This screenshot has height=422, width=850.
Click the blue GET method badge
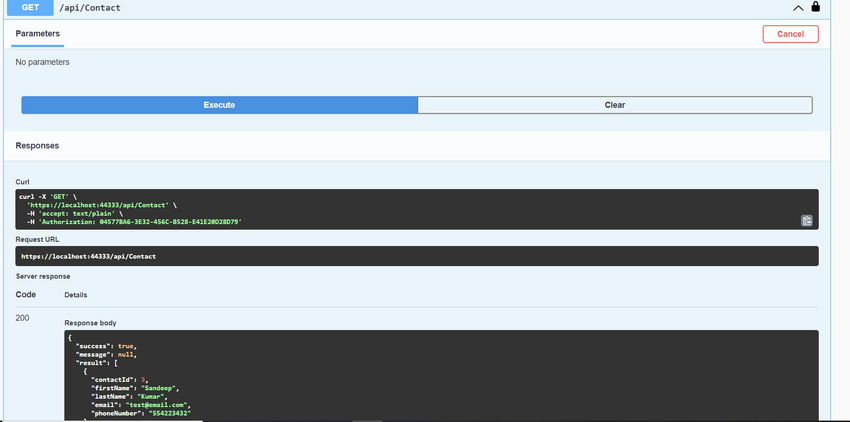pos(30,8)
